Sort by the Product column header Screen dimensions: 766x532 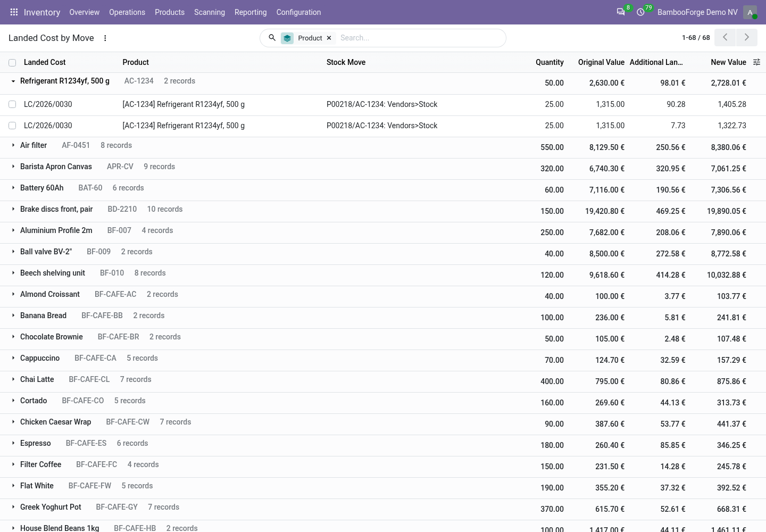136,62
